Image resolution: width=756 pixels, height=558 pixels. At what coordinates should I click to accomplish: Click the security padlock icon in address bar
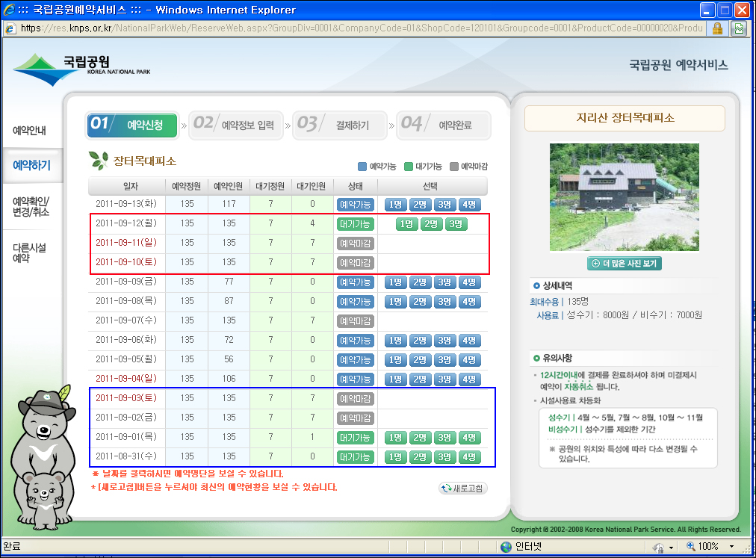tap(716, 28)
